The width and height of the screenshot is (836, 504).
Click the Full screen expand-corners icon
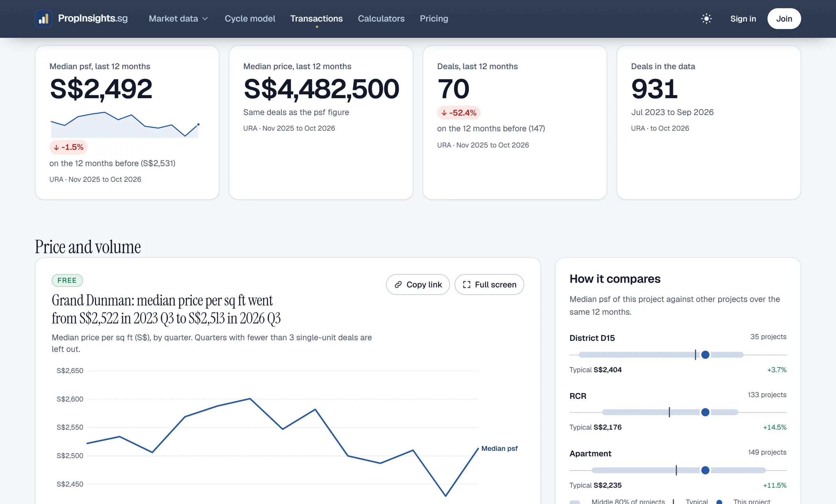466,285
